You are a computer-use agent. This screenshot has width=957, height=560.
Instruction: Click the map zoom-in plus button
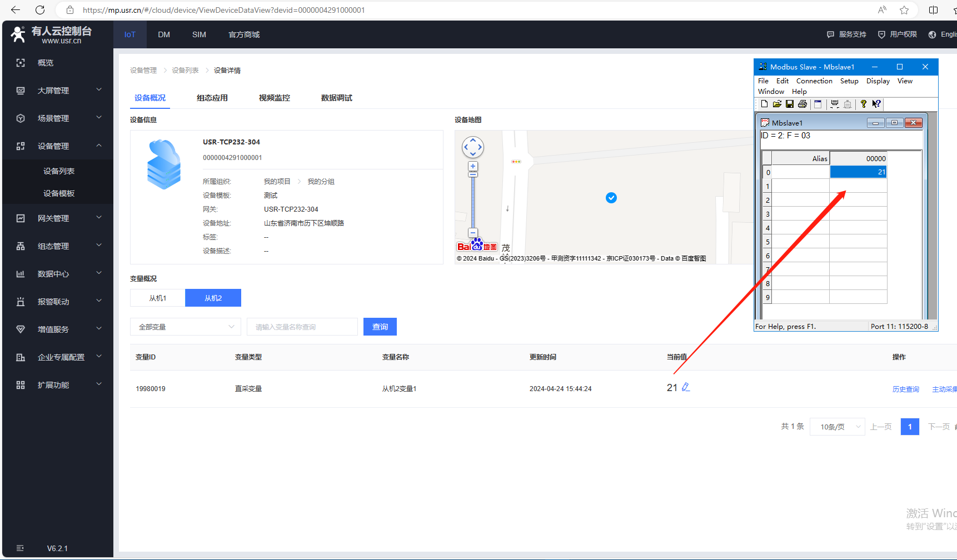473,166
